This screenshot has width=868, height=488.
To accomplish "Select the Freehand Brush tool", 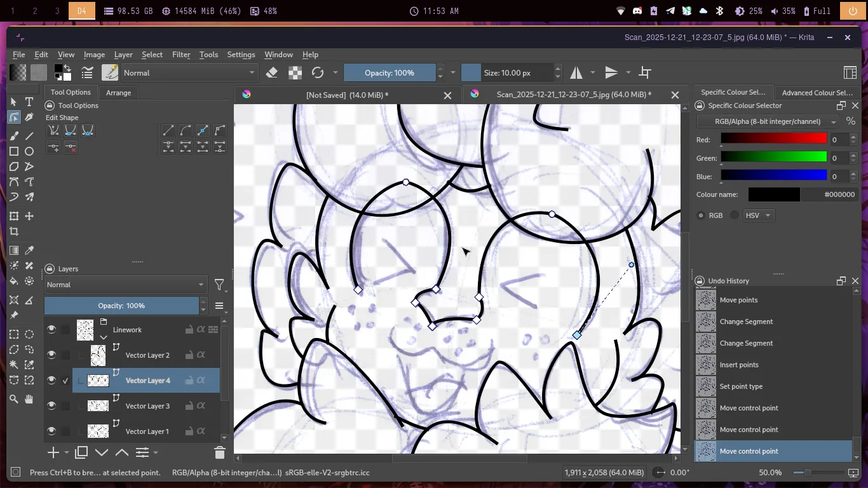I will (x=14, y=136).
